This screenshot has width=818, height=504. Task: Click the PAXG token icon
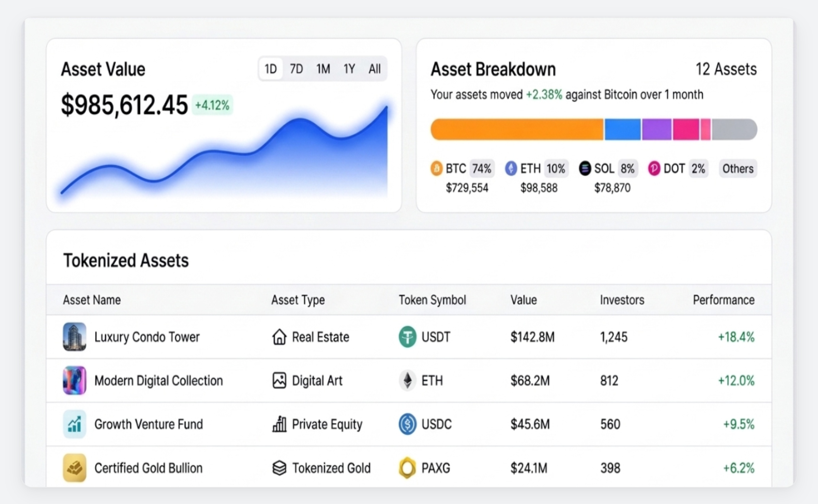(407, 468)
